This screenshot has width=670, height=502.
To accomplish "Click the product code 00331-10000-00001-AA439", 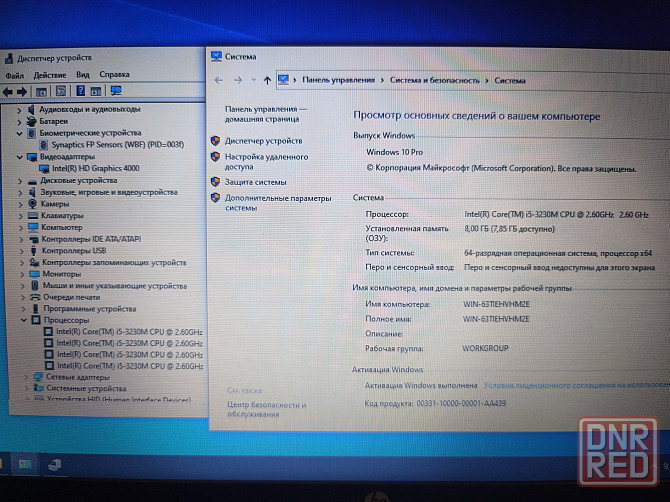I will click(x=461, y=403).
